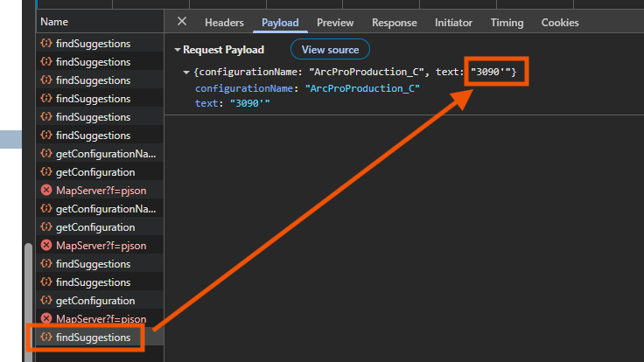Click the request list vertical scrollbar
This screenshot has width=644, height=362.
(x=28, y=297)
